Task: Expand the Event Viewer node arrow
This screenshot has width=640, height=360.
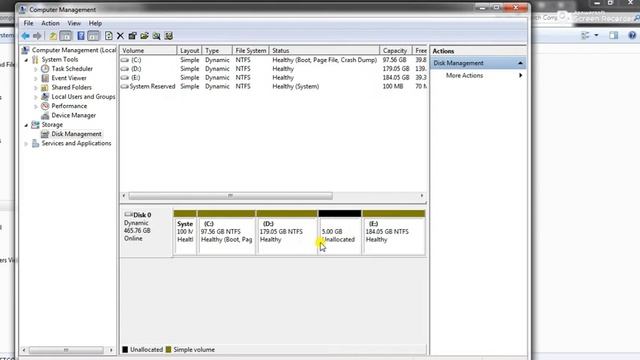Action: [36, 78]
